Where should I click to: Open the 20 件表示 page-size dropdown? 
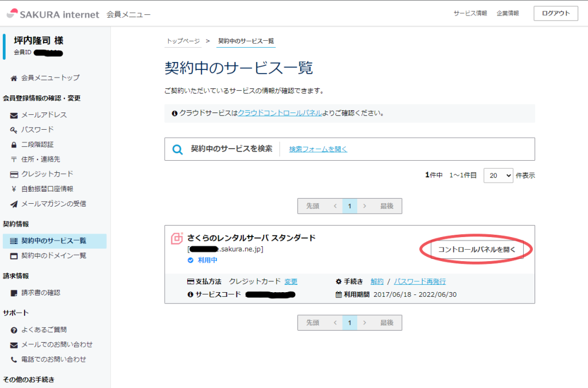(x=498, y=176)
